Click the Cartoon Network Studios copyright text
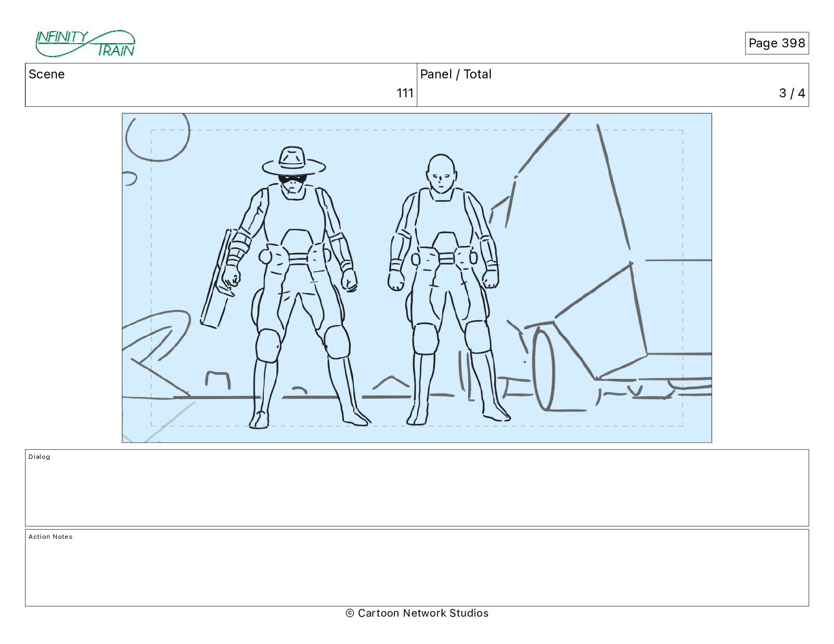 (417, 613)
